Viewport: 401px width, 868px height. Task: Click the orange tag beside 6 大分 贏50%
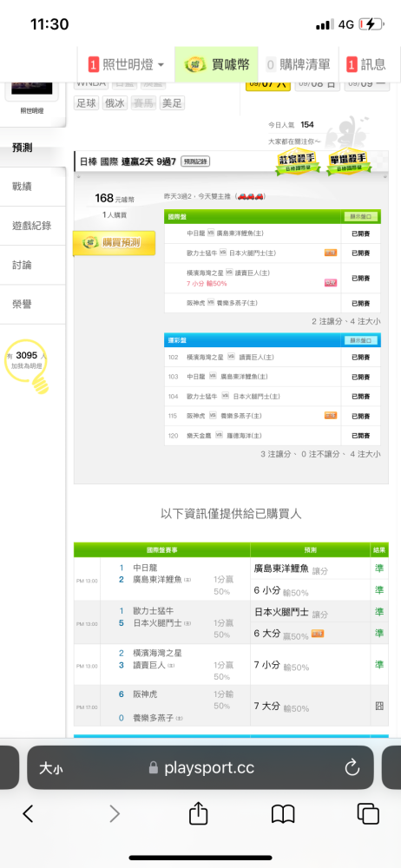point(318,634)
